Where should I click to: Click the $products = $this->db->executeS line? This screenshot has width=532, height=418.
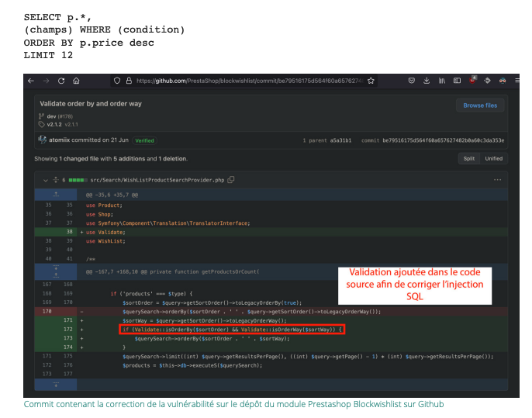pyautogui.click(x=192, y=365)
